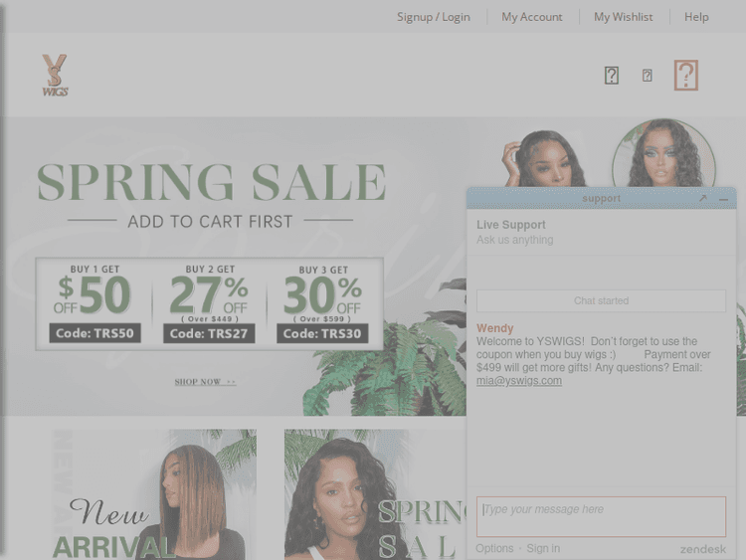Image resolution: width=746 pixels, height=560 pixels.
Task: Click the large orange-bordered header icon
Action: [x=686, y=76]
